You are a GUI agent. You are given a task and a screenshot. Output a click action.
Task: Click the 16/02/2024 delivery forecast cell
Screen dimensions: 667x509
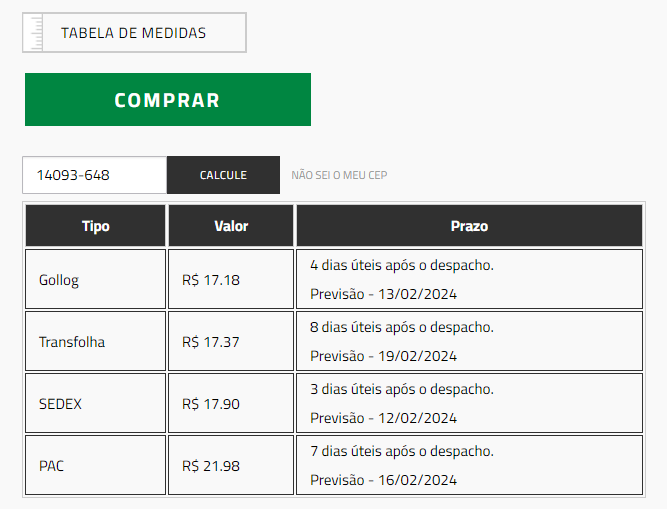tap(469, 465)
